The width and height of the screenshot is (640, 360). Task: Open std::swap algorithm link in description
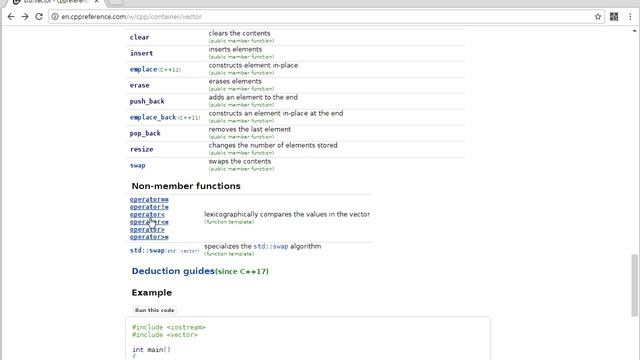point(271,247)
